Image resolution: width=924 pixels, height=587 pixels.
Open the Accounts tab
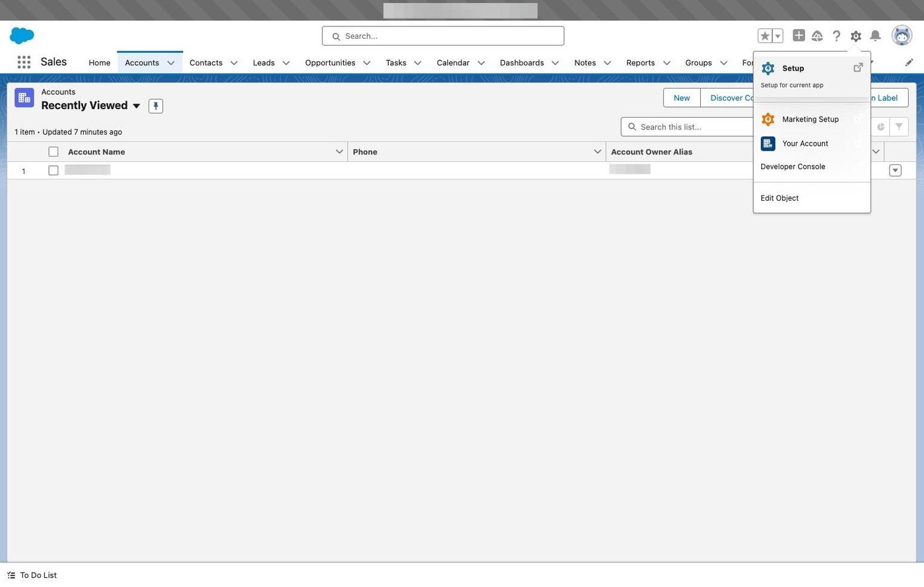tap(142, 63)
